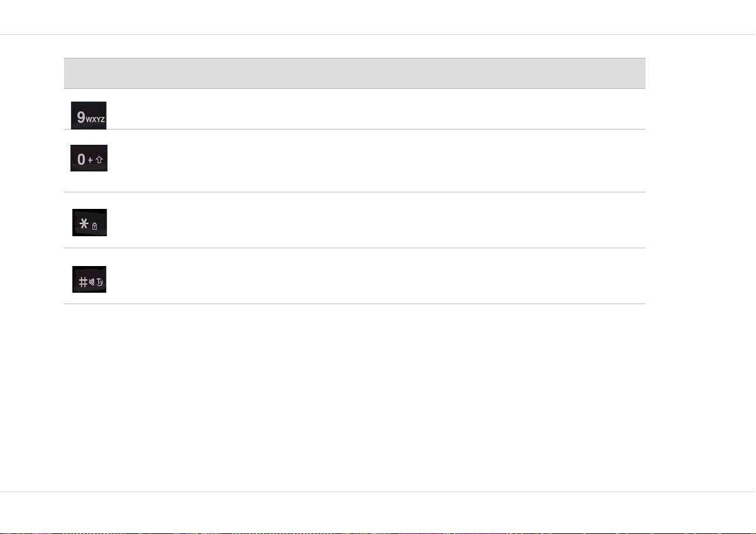Click the shift arrow on the 0 key
Screen dimensions: 756x534
(99, 159)
